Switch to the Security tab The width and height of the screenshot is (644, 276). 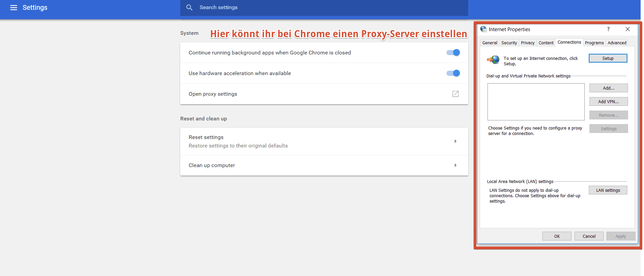509,43
